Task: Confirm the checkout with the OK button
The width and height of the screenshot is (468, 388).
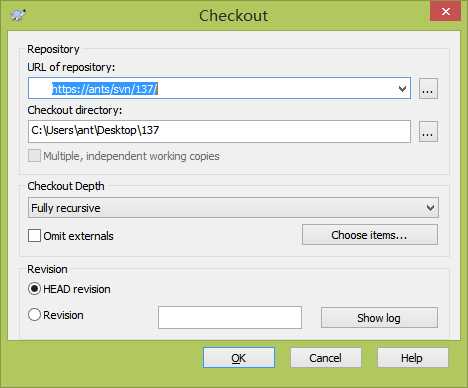Action: click(239, 358)
